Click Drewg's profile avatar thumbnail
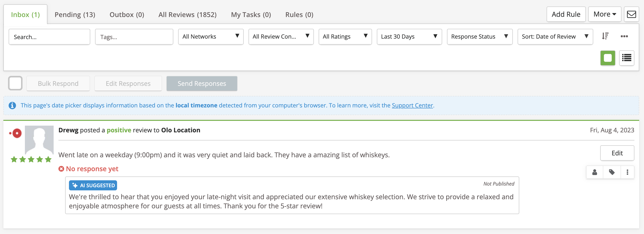 tap(39, 140)
